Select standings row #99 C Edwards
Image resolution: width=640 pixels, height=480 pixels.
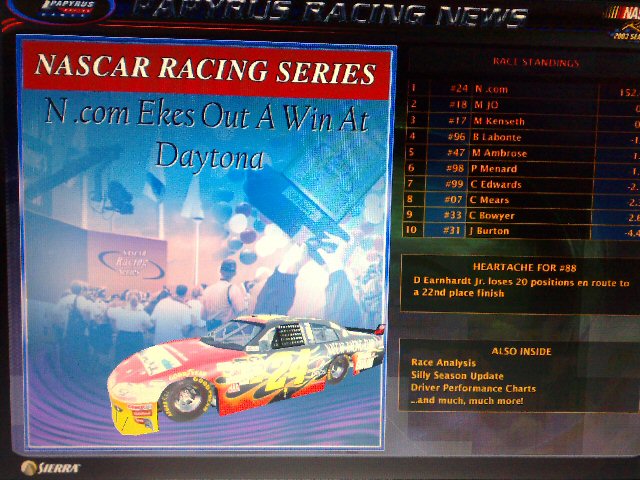click(522, 184)
